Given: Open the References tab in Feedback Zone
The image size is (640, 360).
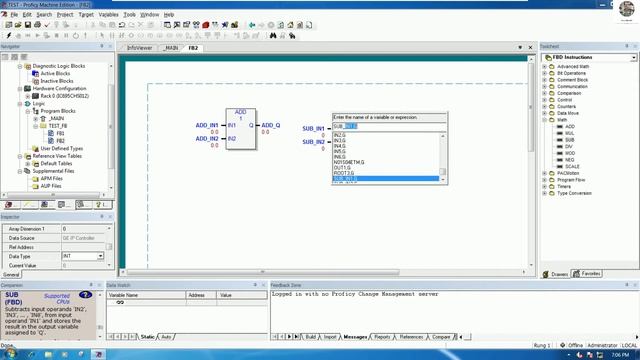Looking at the screenshot, I should (x=411, y=337).
